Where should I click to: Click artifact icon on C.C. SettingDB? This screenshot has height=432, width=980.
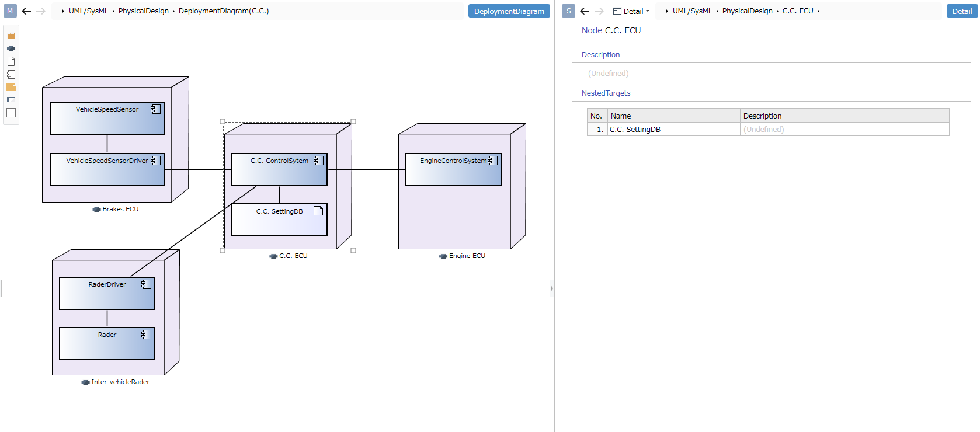click(318, 211)
